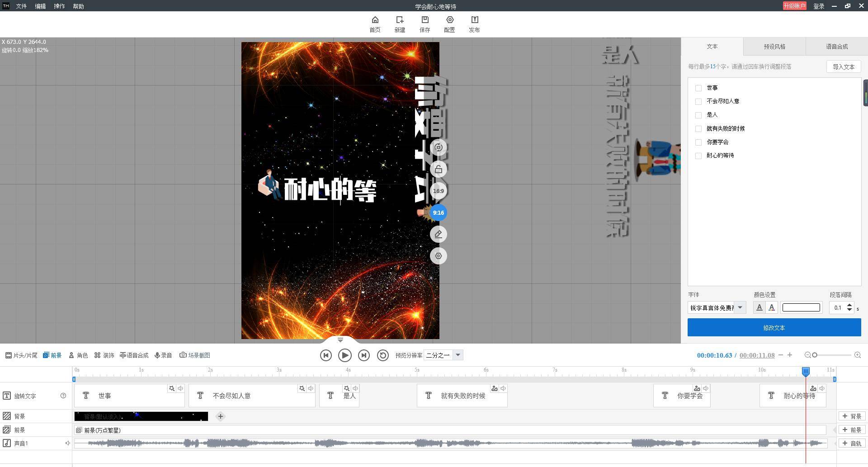Check the 就有失败的时候 checkbox
Image resolution: width=868 pixels, height=467 pixels.
click(x=698, y=128)
